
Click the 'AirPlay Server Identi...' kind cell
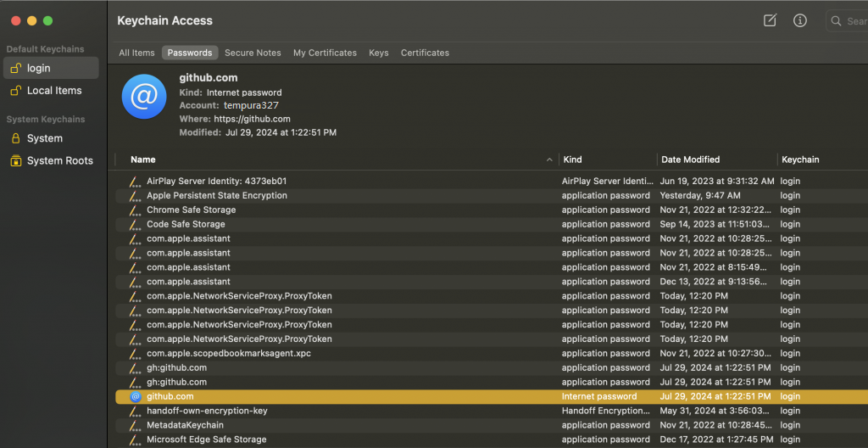[607, 182]
